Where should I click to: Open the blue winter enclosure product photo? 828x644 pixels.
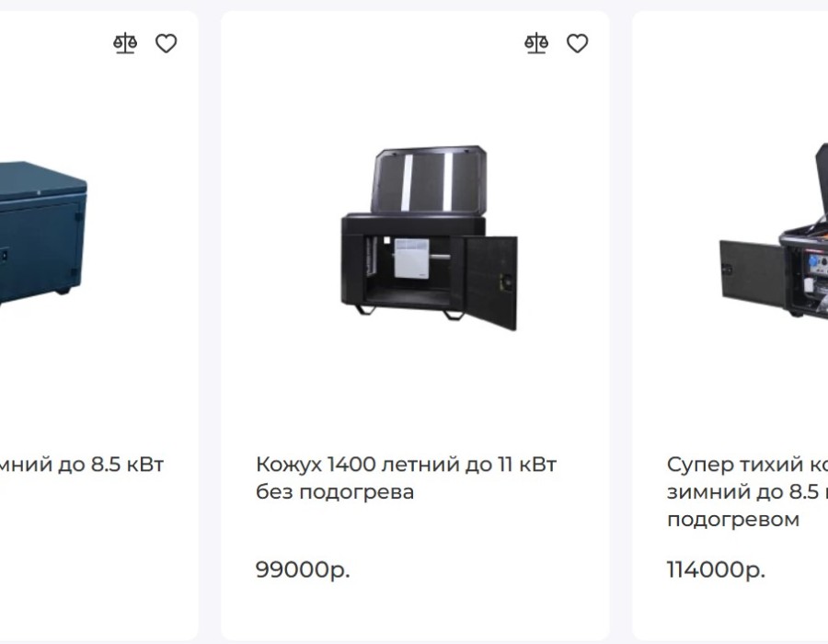click(x=43, y=234)
